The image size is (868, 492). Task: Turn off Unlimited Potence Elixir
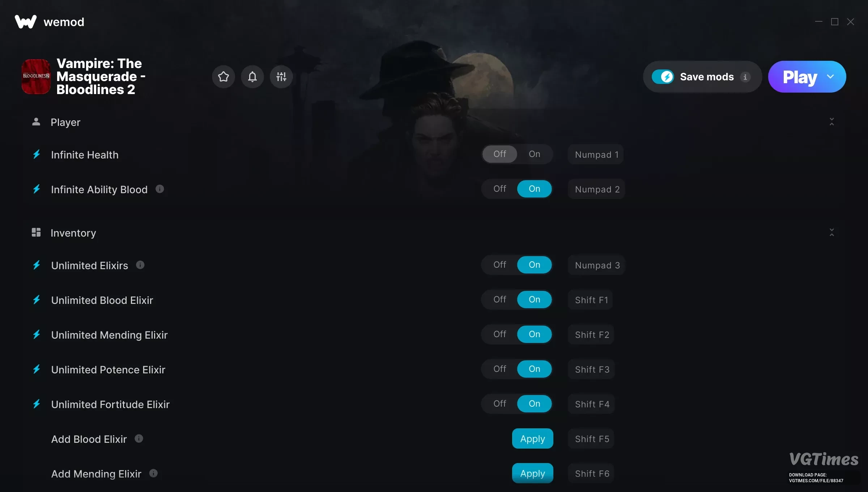click(x=500, y=369)
